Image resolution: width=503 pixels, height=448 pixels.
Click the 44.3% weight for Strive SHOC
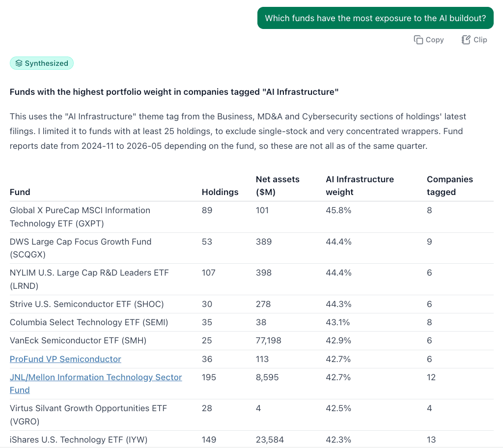pos(338,304)
